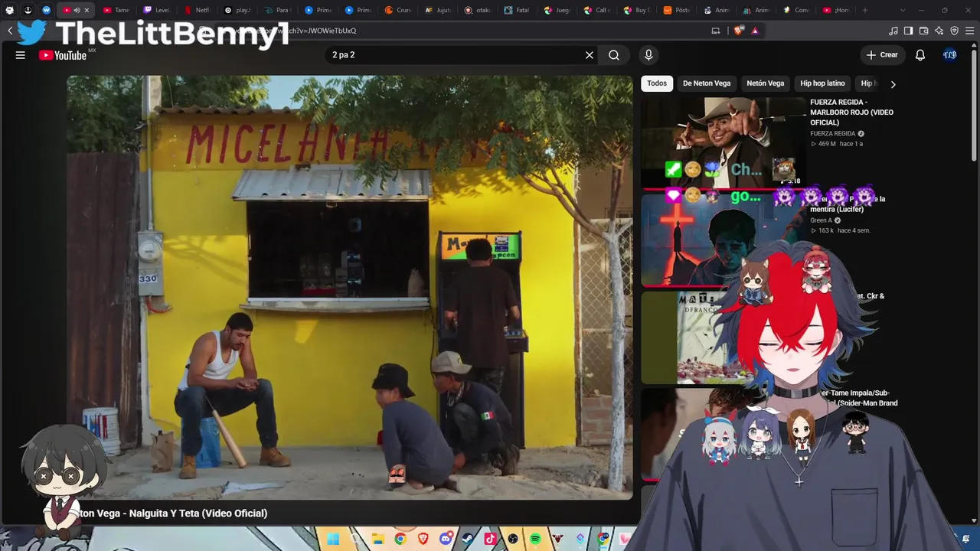Open the browser main menu
The image size is (980, 551).
[970, 31]
